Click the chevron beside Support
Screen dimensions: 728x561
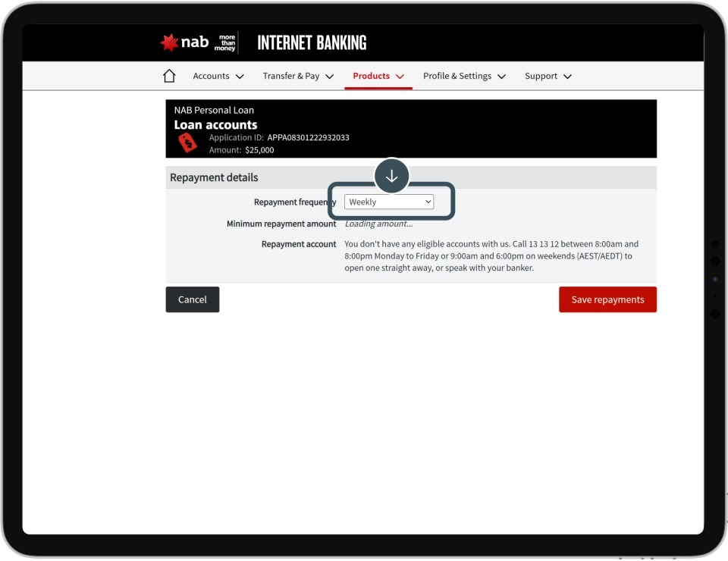tap(567, 77)
